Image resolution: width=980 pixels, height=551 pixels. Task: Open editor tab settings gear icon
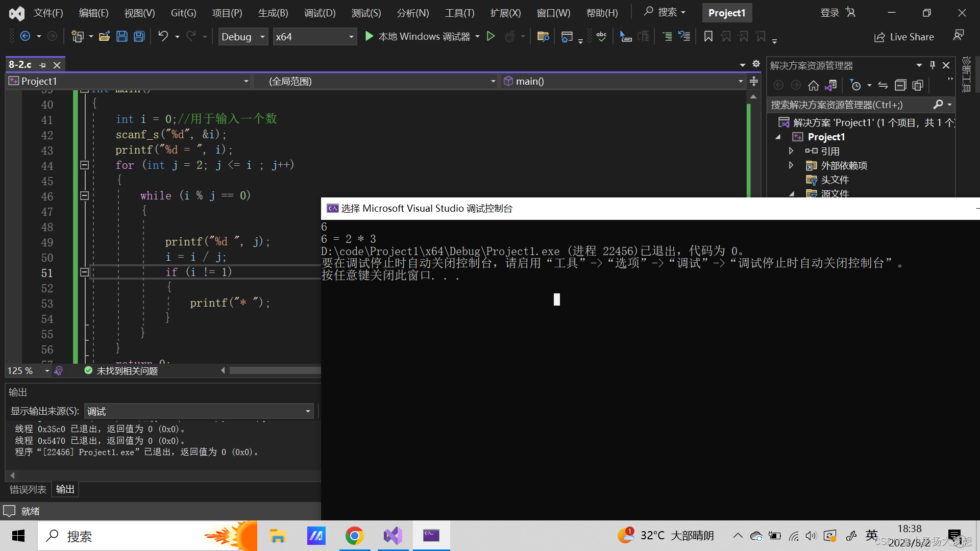click(756, 64)
